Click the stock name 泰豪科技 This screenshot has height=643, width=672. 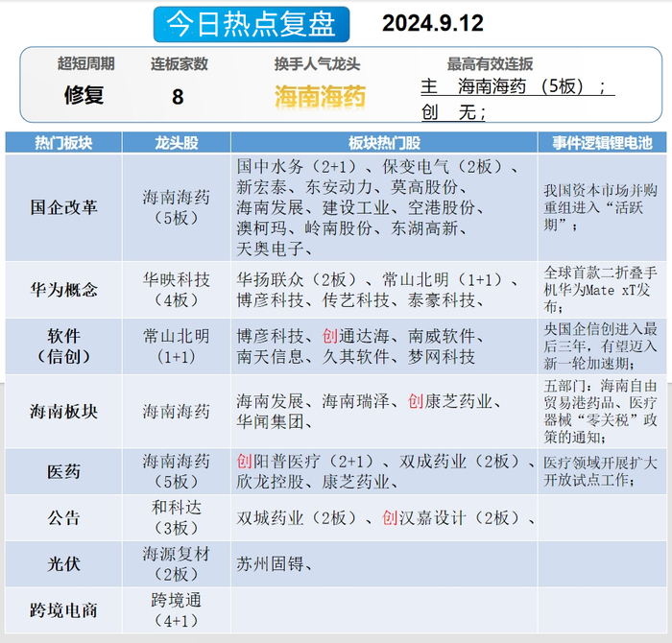click(x=441, y=300)
